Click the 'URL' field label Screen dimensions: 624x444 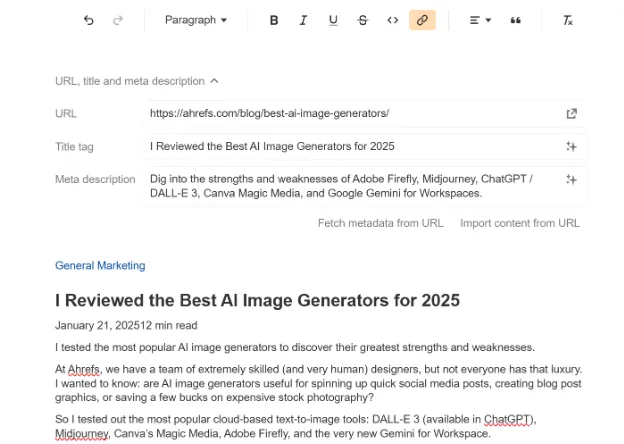click(66, 114)
